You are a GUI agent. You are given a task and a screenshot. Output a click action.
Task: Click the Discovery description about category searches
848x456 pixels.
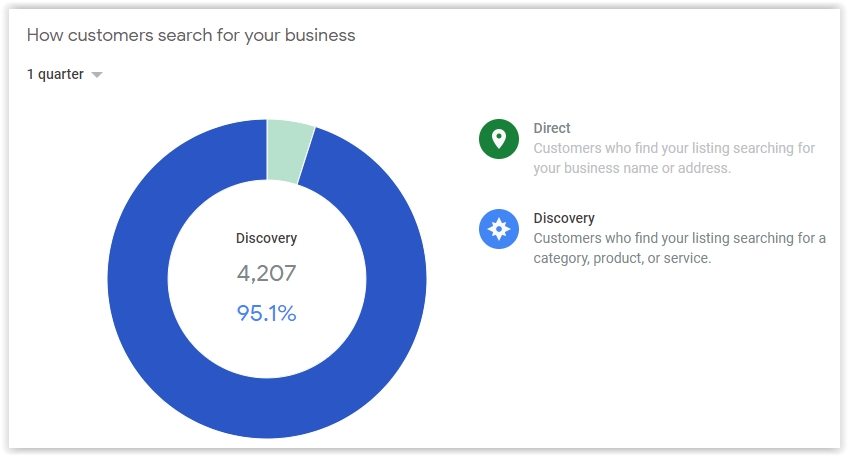(x=679, y=248)
